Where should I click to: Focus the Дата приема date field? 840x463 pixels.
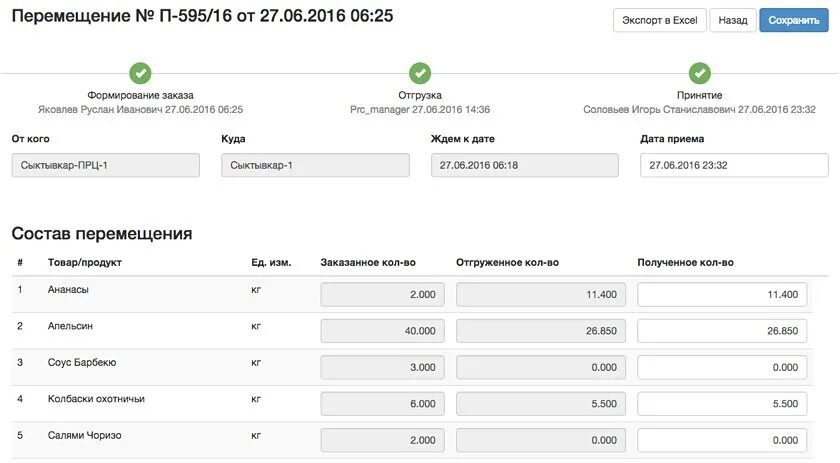734,165
